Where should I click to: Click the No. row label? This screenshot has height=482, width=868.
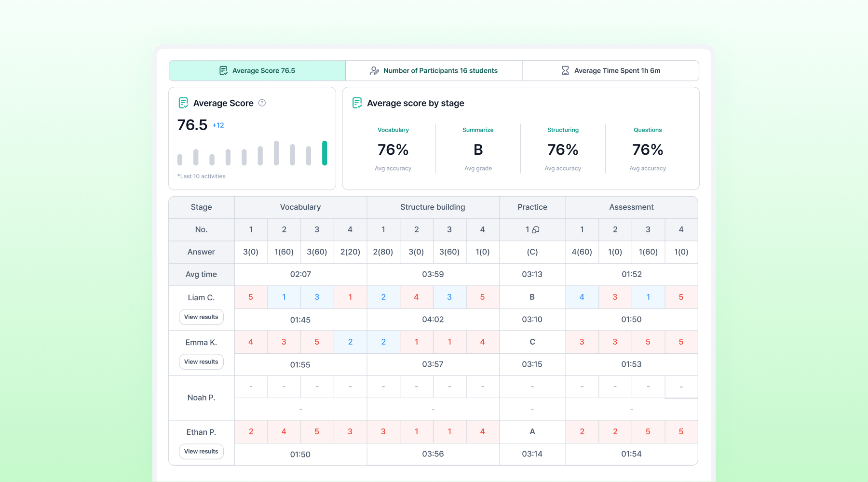coord(202,230)
